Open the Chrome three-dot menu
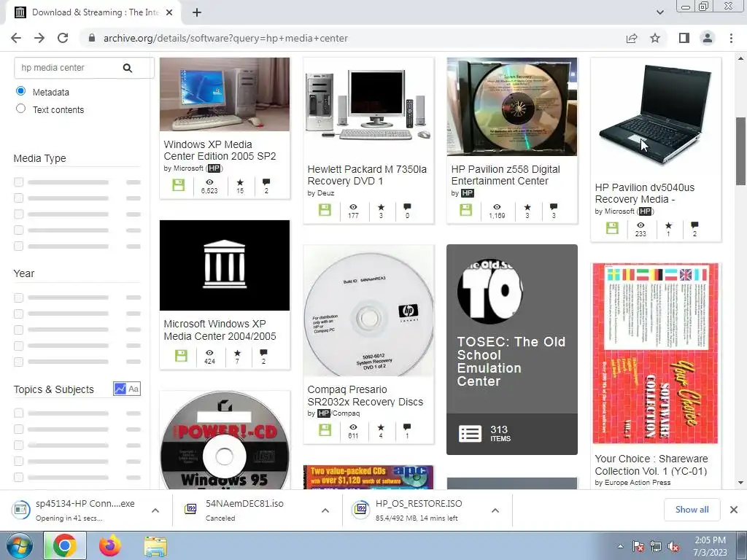Image resolution: width=747 pixels, height=560 pixels. pyautogui.click(x=731, y=38)
